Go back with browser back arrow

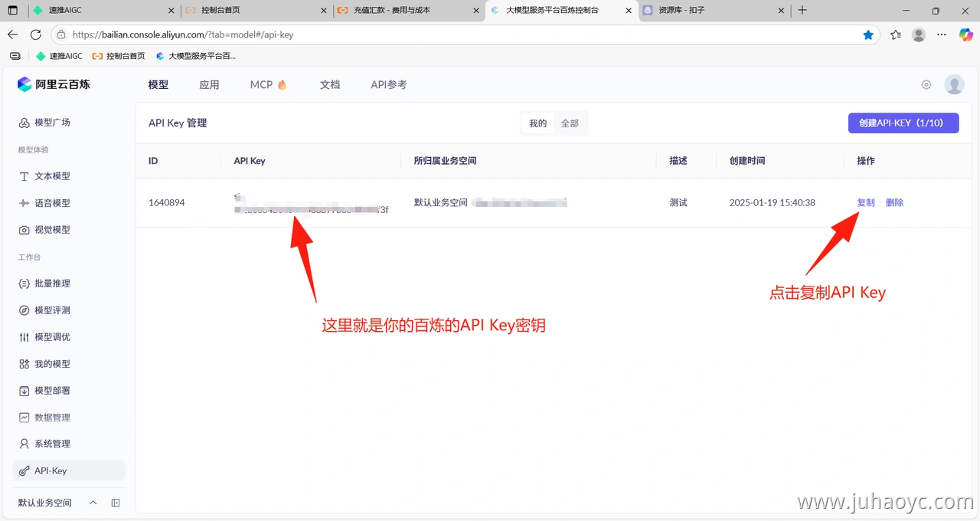[x=13, y=34]
